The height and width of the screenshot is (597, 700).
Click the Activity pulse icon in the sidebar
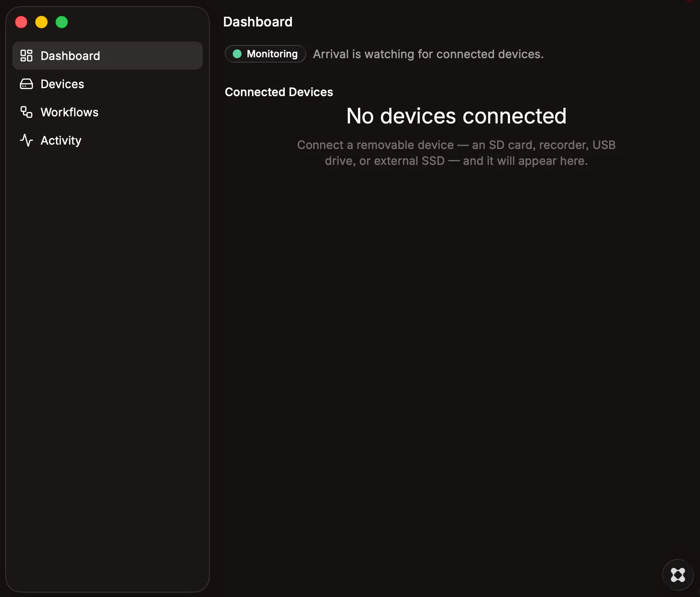(x=26, y=140)
